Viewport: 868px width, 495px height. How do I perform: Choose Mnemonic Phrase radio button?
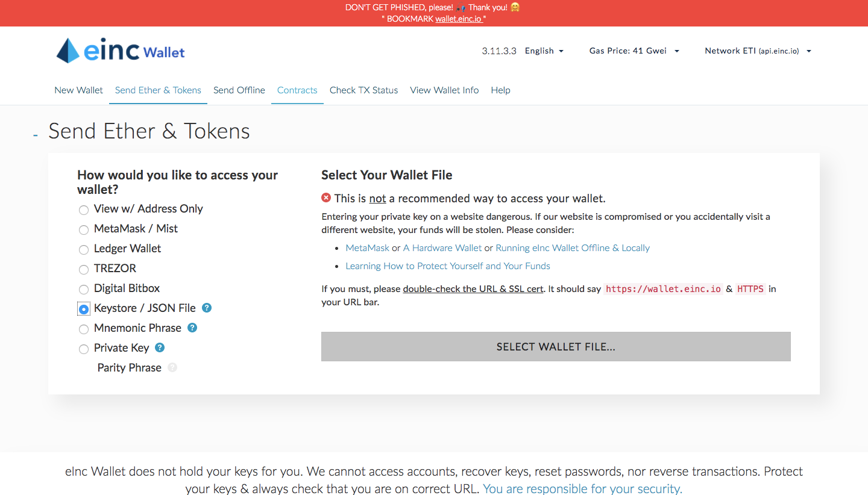84,329
